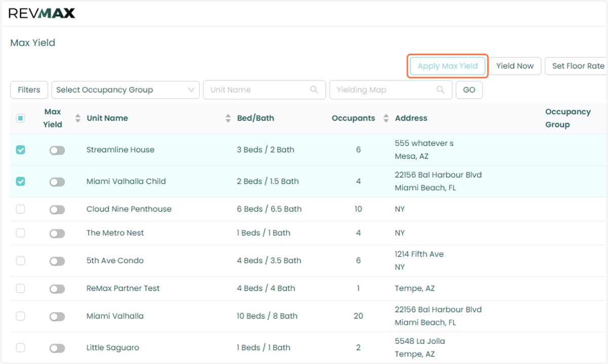This screenshot has width=608, height=364.
Task: Open the Filters button
Action: [x=29, y=90]
